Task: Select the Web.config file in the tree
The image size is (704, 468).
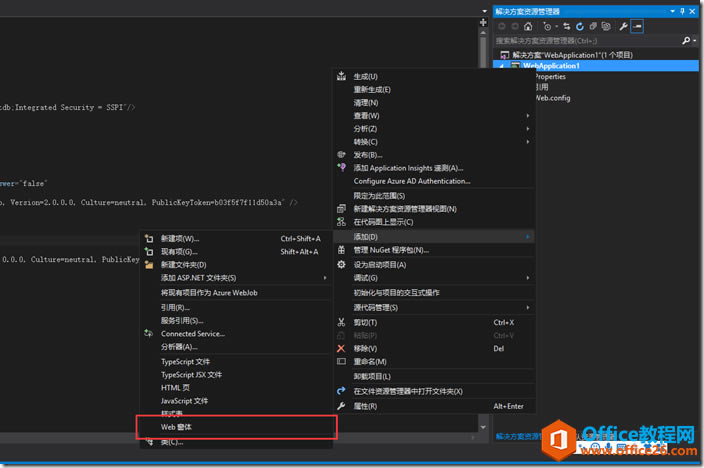Action: click(552, 99)
